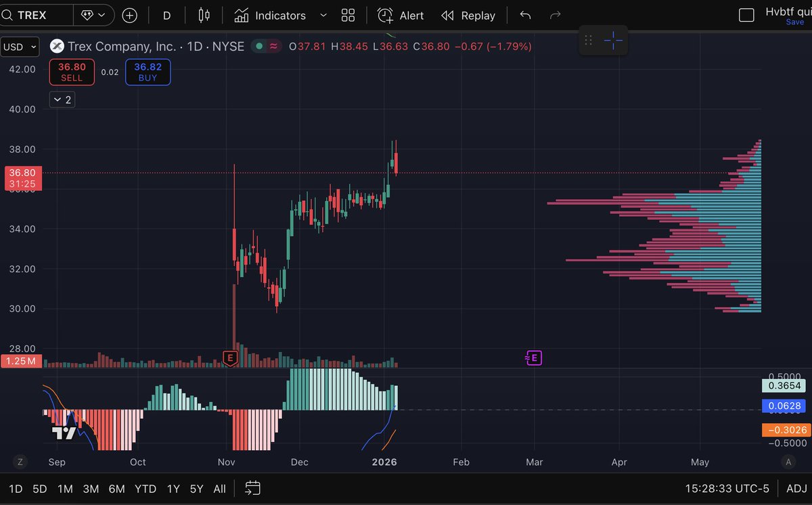The image size is (812, 505).
Task: Set range to 1D
Action: click(15, 489)
